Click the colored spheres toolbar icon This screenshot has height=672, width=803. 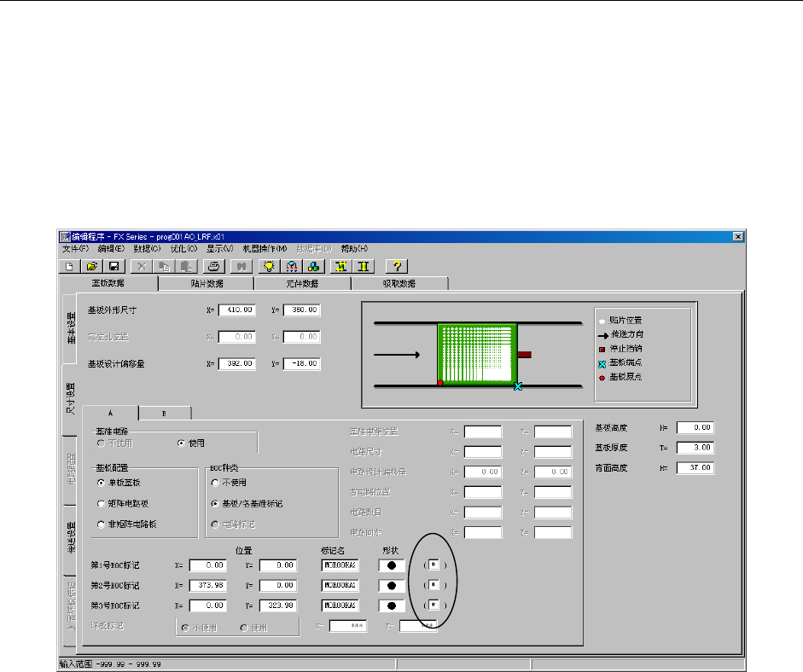tap(313, 267)
